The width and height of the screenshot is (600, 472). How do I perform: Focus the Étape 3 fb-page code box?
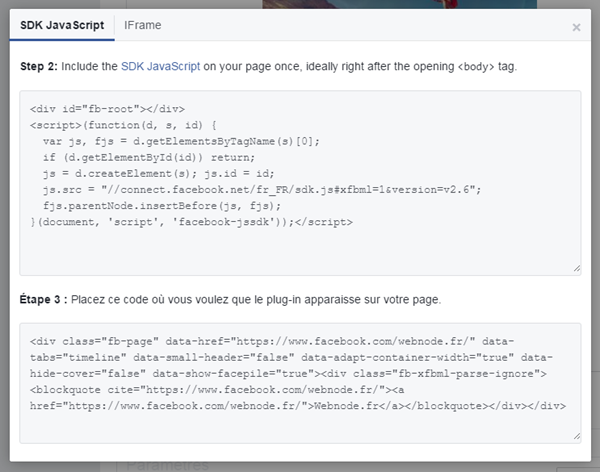coord(300,425)
